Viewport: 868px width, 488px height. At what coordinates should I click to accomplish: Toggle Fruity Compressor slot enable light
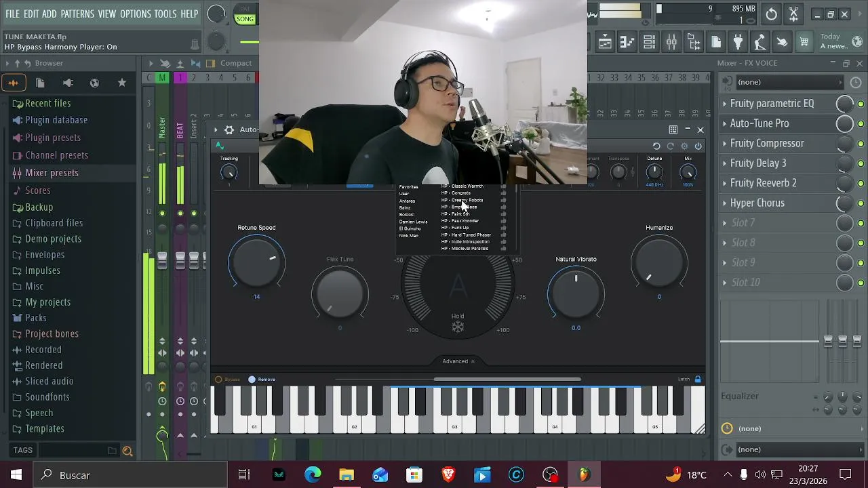(861, 144)
